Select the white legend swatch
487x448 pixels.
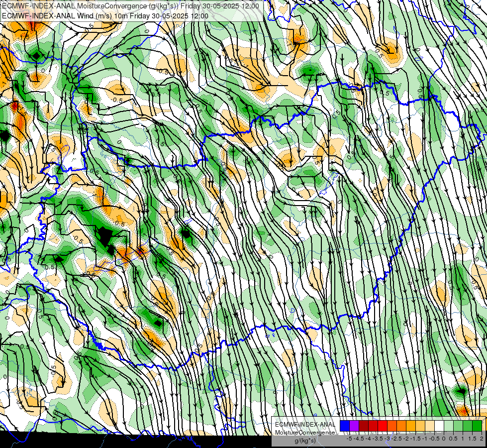coord(439,426)
